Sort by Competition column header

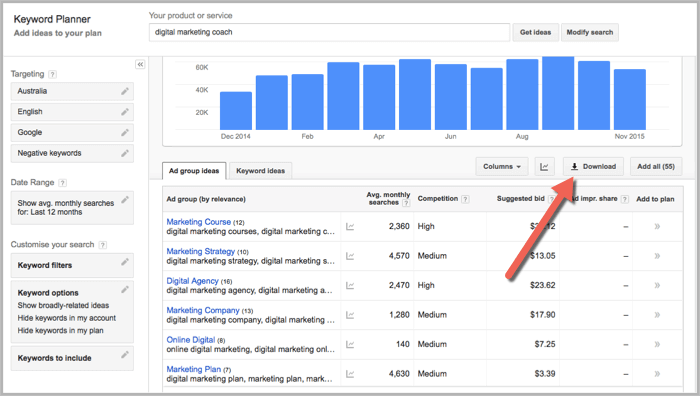pyautogui.click(x=438, y=199)
